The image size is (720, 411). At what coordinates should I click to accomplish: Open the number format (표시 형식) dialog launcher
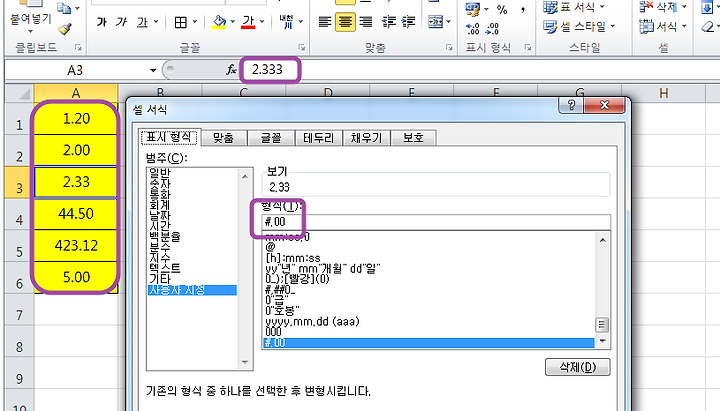[x=528, y=47]
